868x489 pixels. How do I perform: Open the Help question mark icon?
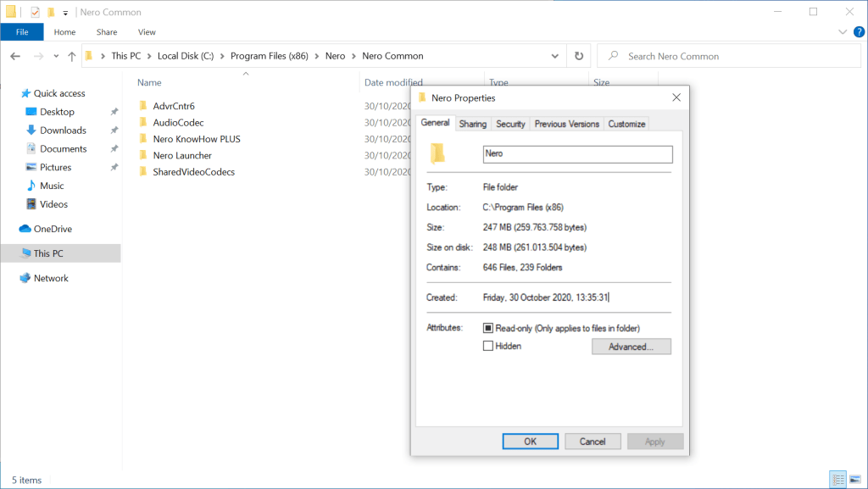pos(857,32)
